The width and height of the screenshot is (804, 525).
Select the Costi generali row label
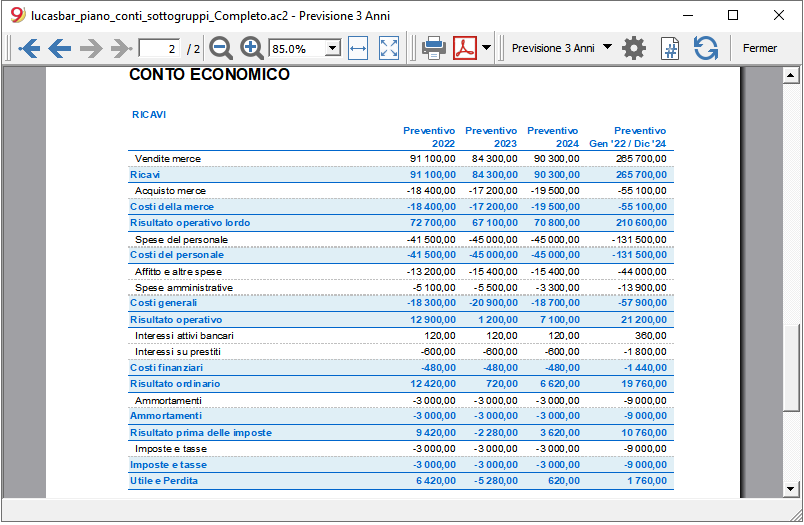(163, 303)
